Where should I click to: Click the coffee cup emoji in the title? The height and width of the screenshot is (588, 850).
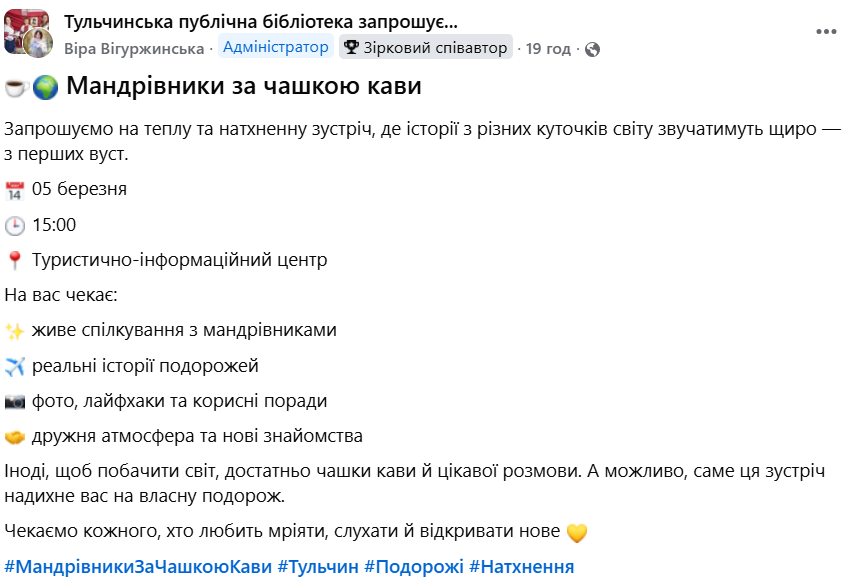[15, 88]
